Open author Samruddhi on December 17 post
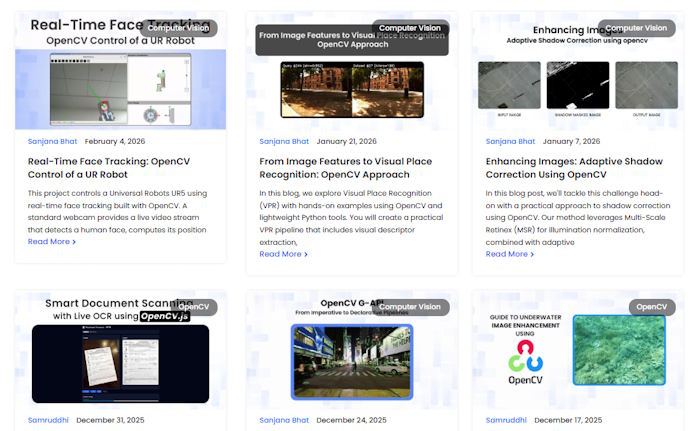The image size is (700, 431). pyautogui.click(x=506, y=420)
